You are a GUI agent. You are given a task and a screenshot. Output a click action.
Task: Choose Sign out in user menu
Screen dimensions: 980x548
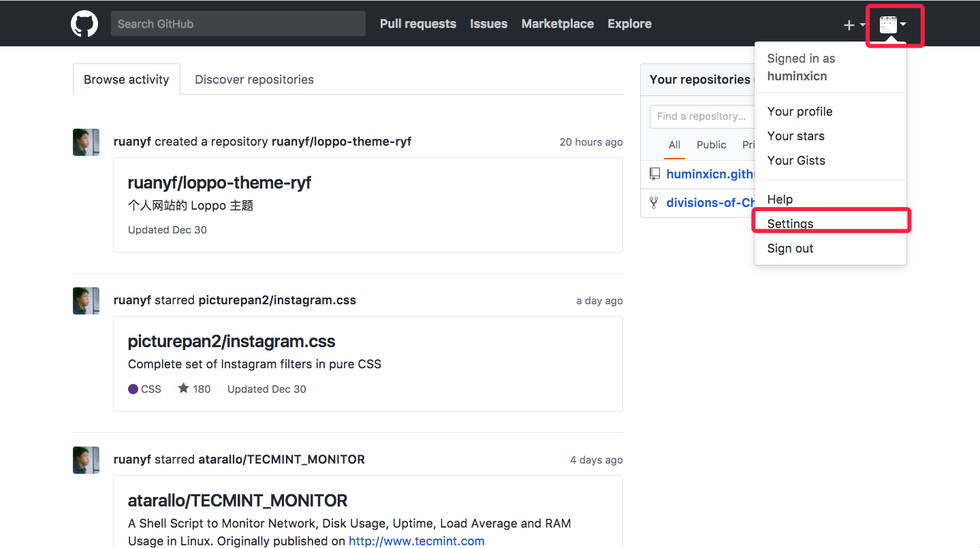pyautogui.click(x=830, y=248)
